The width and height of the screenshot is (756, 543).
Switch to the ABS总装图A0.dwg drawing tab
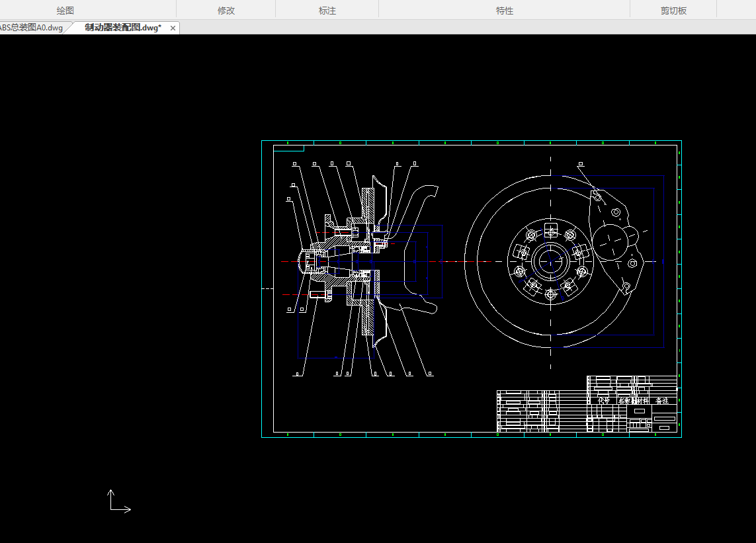(x=32, y=28)
